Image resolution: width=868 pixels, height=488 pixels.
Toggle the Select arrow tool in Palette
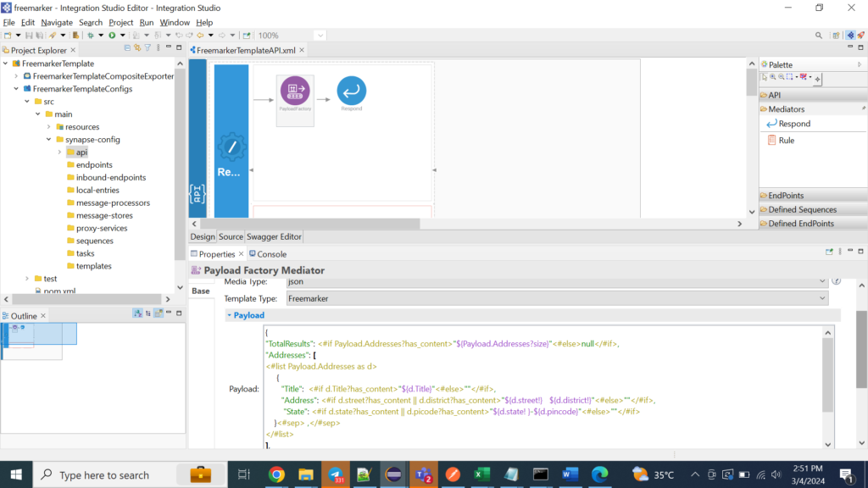(x=765, y=77)
